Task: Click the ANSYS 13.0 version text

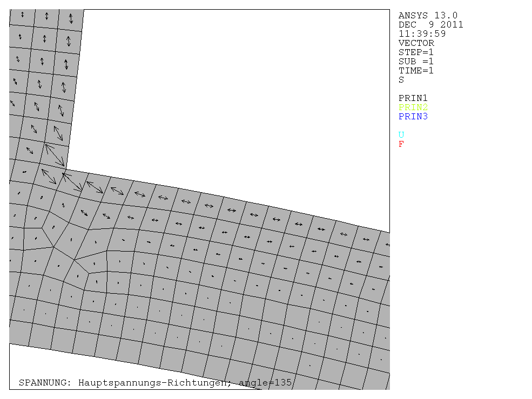Action: 428,16
